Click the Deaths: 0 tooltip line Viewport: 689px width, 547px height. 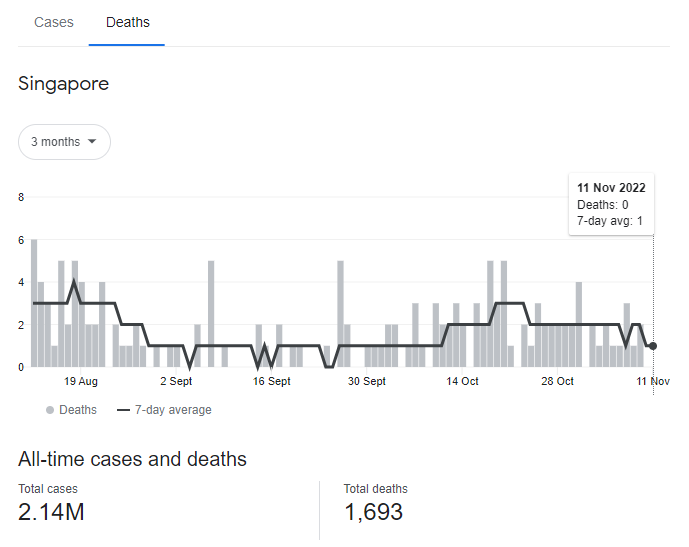tap(602, 205)
